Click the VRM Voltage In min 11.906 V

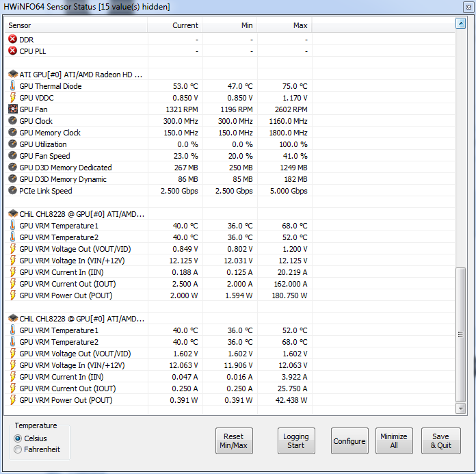(x=238, y=365)
